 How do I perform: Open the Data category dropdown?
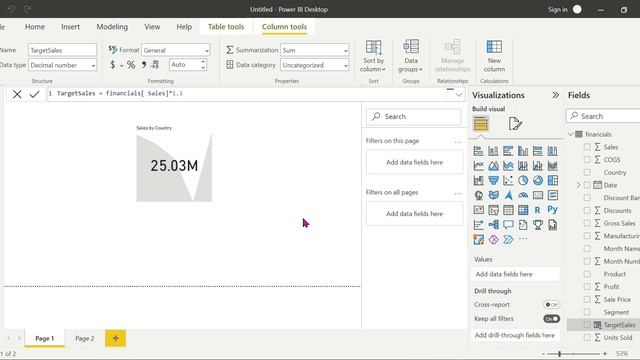tap(314, 65)
